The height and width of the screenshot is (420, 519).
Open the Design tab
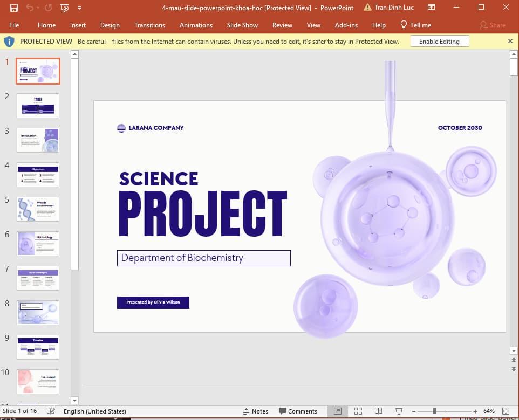click(x=110, y=25)
